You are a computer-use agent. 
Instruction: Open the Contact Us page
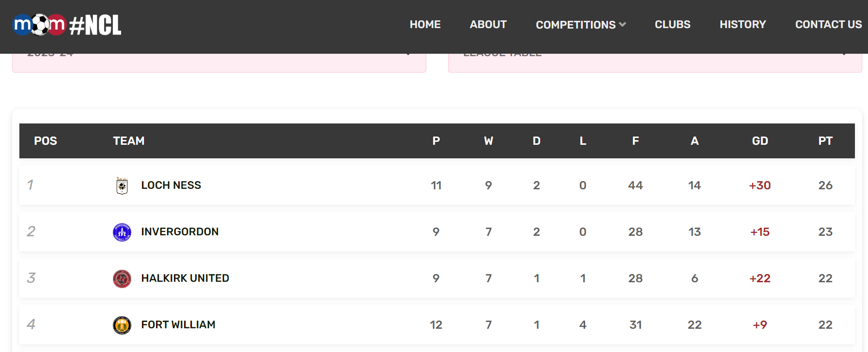829,24
